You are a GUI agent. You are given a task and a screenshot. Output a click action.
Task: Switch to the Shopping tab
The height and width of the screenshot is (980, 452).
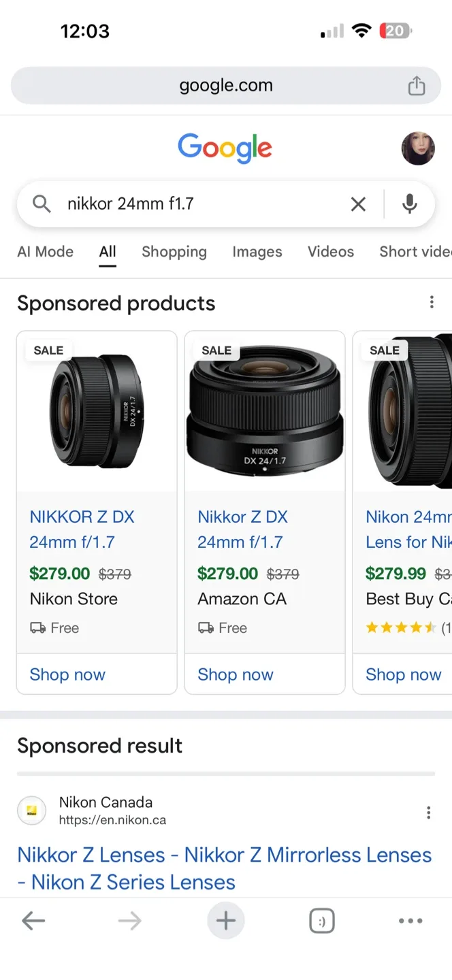click(174, 252)
